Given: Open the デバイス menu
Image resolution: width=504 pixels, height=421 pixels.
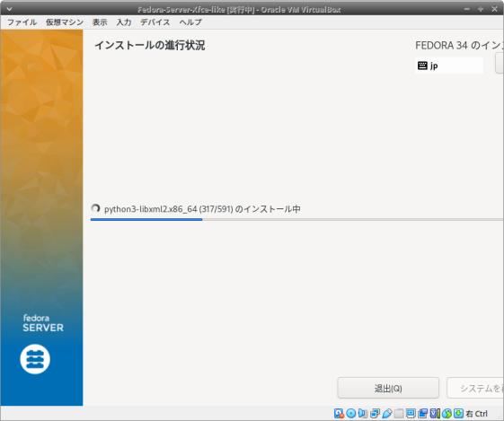Looking at the screenshot, I should [x=155, y=22].
